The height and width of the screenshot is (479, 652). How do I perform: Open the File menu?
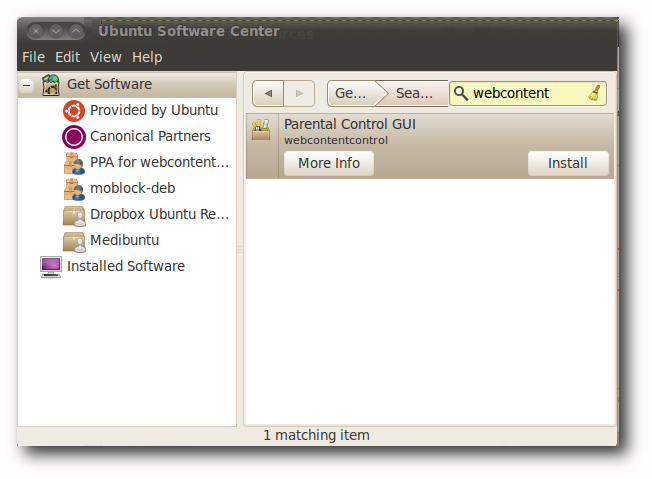pyautogui.click(x=33, y=57)
